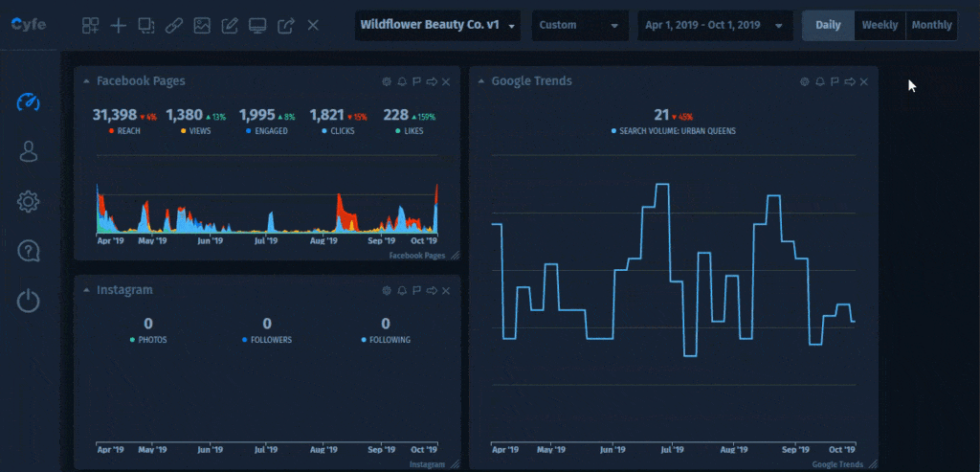Click the X delete dashboard icon in toolbar
The image size is (980, 472).
click(313, 26)
